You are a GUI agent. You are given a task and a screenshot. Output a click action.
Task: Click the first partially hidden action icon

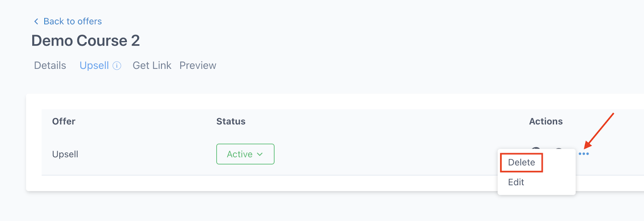[536, 148]
